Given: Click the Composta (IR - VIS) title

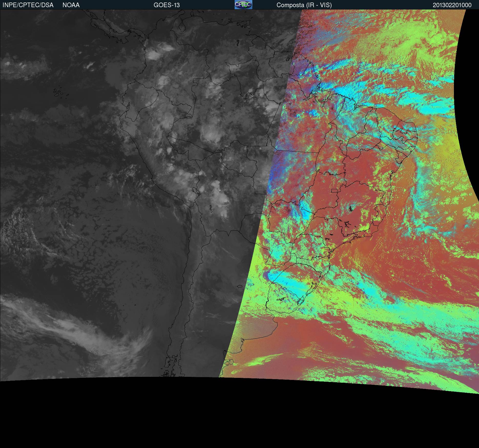Looking at the screenshot, I should click(x=304, y=5).
